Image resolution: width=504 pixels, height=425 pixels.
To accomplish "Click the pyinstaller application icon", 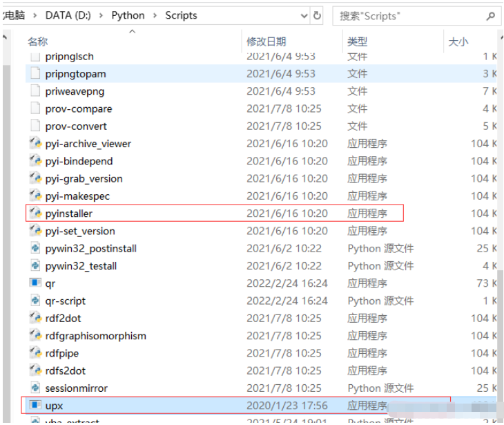I will point(35,213).
